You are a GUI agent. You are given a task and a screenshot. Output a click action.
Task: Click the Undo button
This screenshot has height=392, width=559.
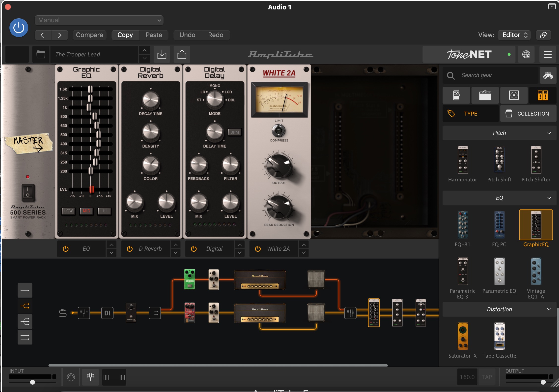[187, 35]
